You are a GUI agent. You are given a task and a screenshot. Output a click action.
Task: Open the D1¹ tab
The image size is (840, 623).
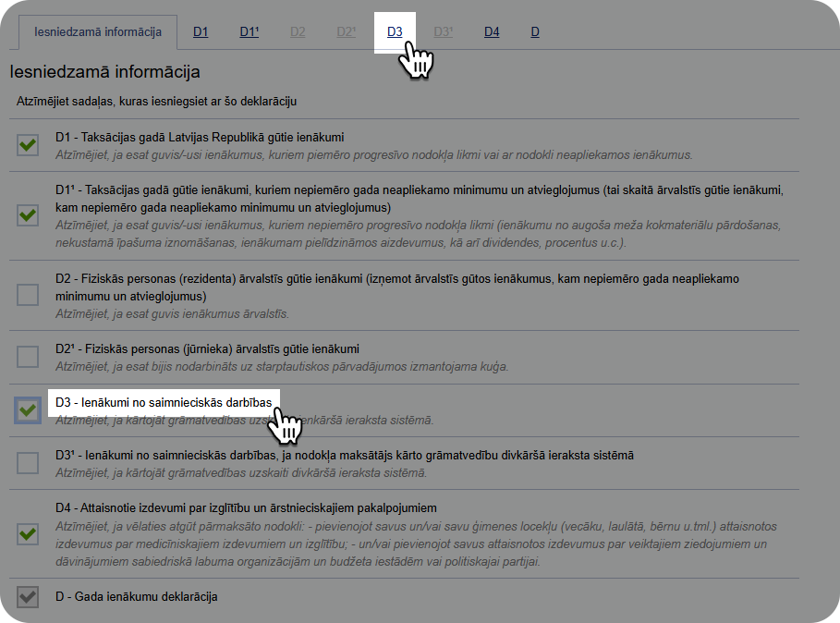click(x=248, y=31)
